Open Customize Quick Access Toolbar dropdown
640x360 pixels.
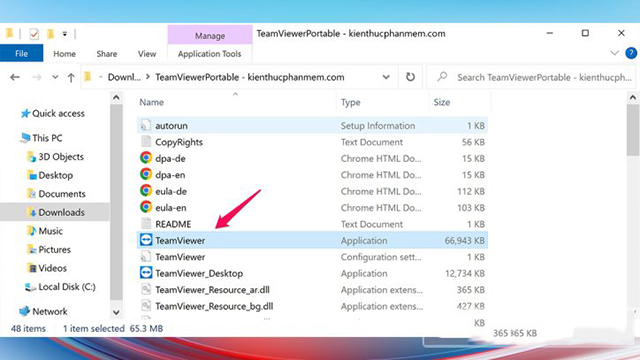click(x=64, y=34)
